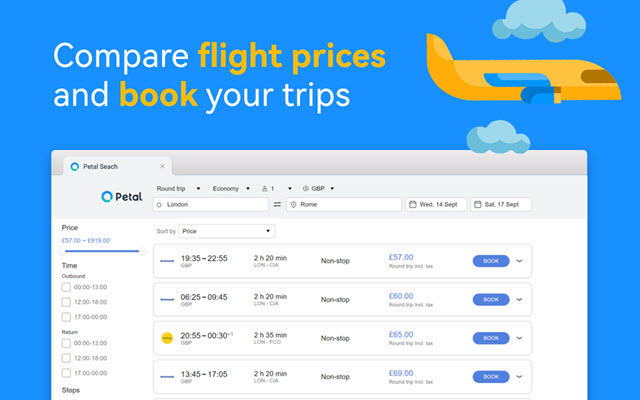
Task: Close the Petal Search tab
Action: click(x=163, y=166)
